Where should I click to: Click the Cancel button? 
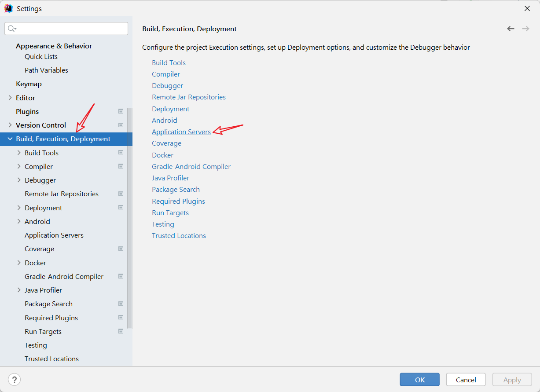[x=466, y=380]
